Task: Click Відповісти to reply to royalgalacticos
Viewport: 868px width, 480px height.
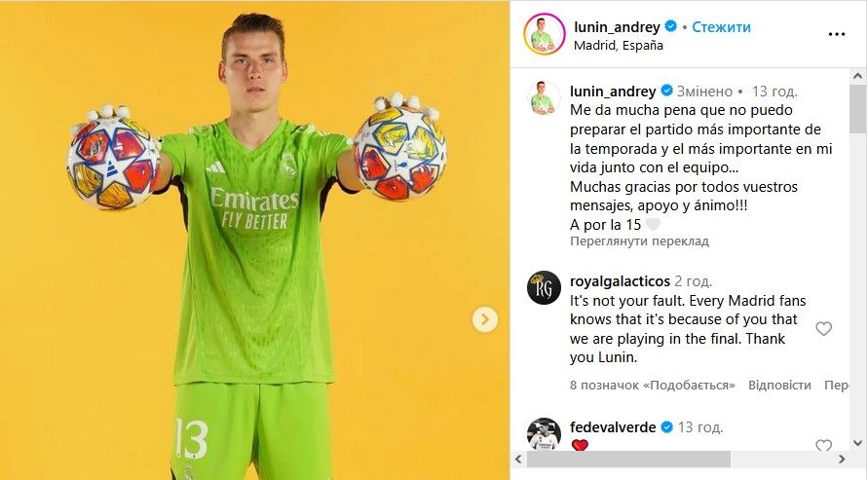Action: click(779, 385)
